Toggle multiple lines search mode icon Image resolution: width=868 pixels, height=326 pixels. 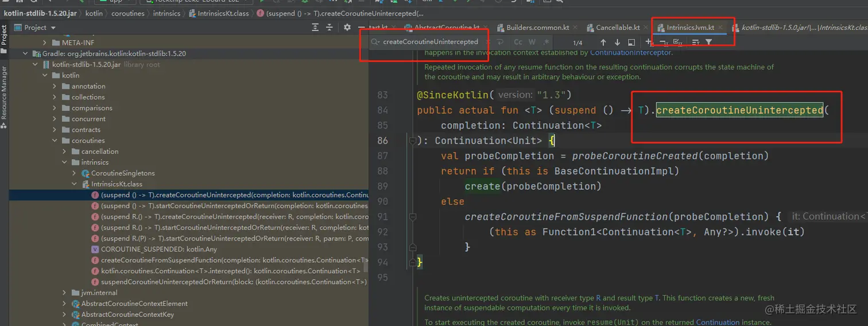point(695,42)
